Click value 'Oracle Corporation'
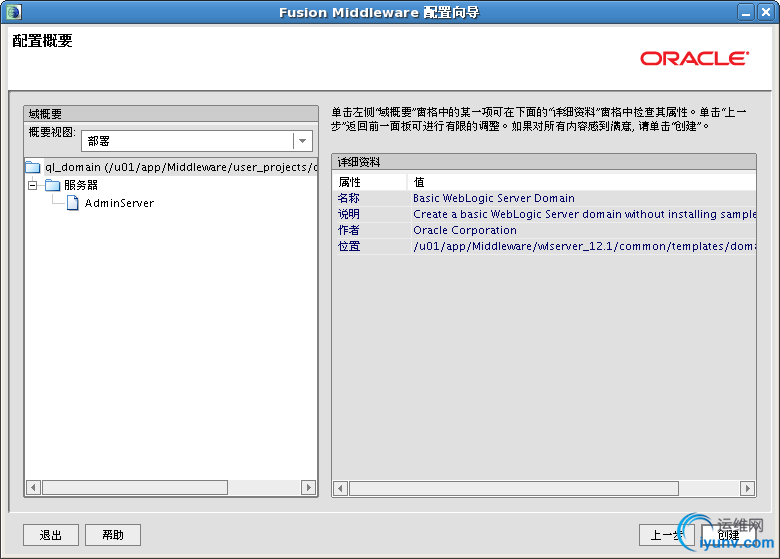780x559 pixels. point(465,230)
